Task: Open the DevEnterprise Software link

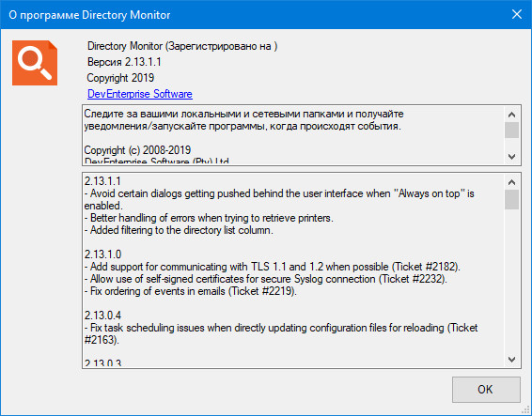Action: pos(140,94)
